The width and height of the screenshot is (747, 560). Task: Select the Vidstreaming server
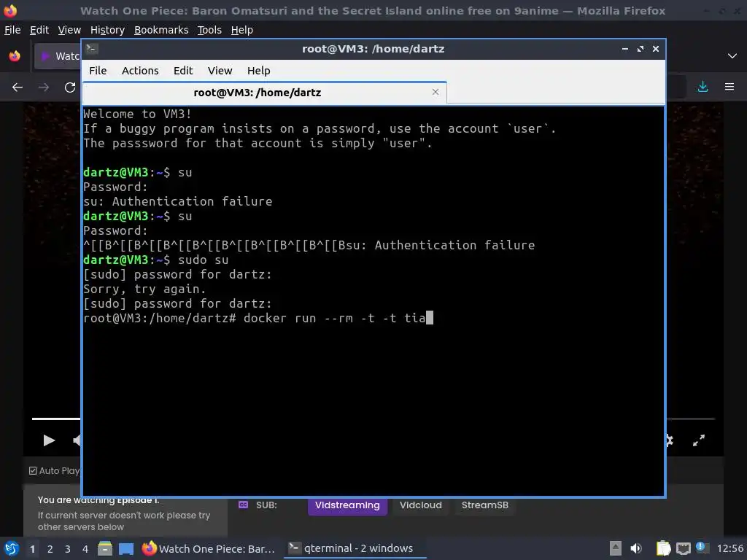[347, 505]
